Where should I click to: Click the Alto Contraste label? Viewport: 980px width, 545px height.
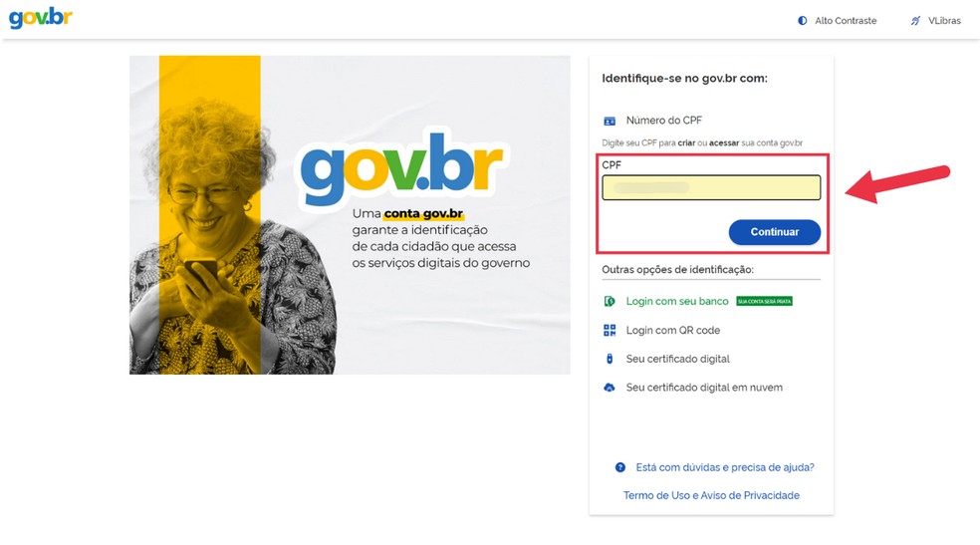pyautogui.click(x=846, y=21)
